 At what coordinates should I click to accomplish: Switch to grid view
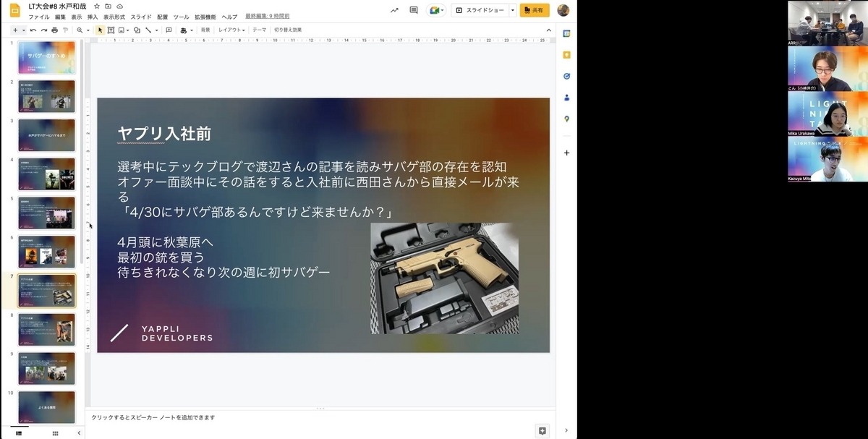coord(55,432)
